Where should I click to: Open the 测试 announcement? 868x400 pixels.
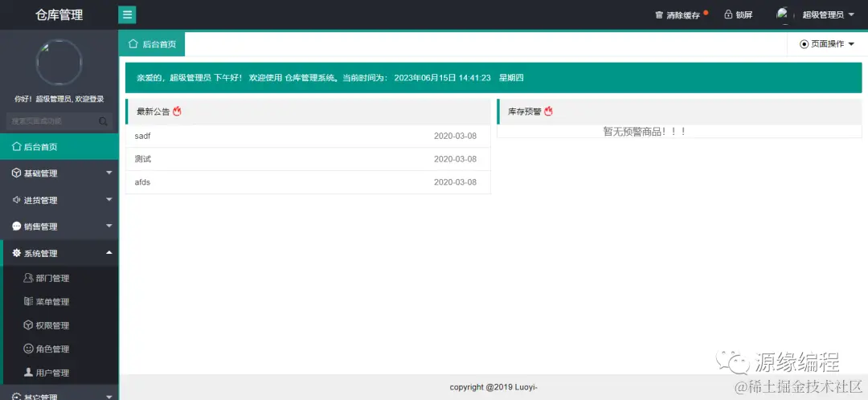click(x=143, y=159)
